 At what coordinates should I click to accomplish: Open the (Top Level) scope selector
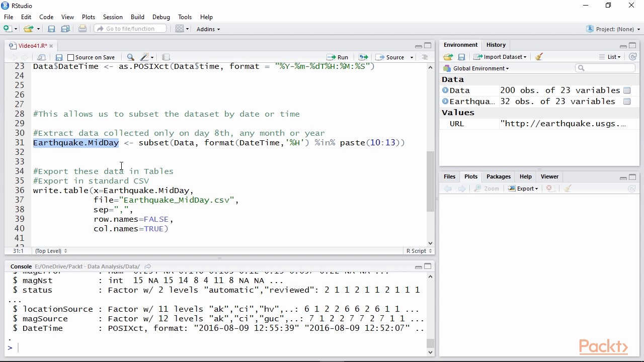51,251
